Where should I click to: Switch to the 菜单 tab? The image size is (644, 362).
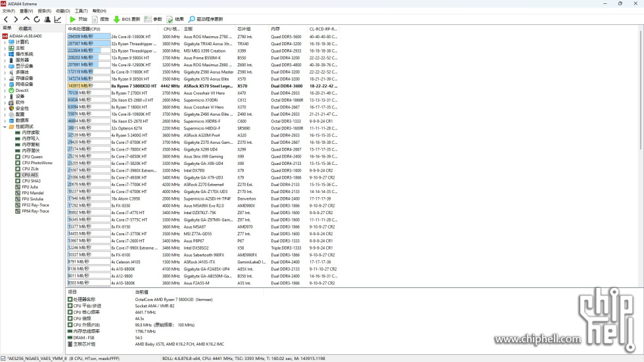(x=7, y=28)
